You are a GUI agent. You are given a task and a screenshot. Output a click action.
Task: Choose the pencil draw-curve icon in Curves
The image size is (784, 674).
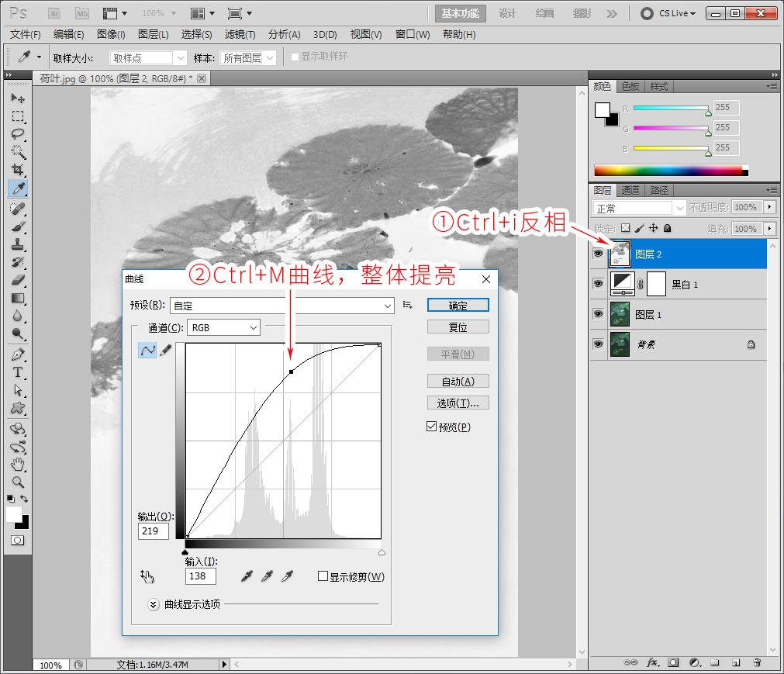(x=165, y=350)
